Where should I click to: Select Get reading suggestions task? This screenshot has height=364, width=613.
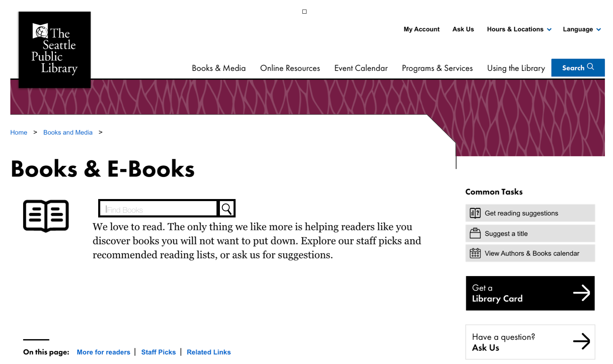tap(530, 213)
